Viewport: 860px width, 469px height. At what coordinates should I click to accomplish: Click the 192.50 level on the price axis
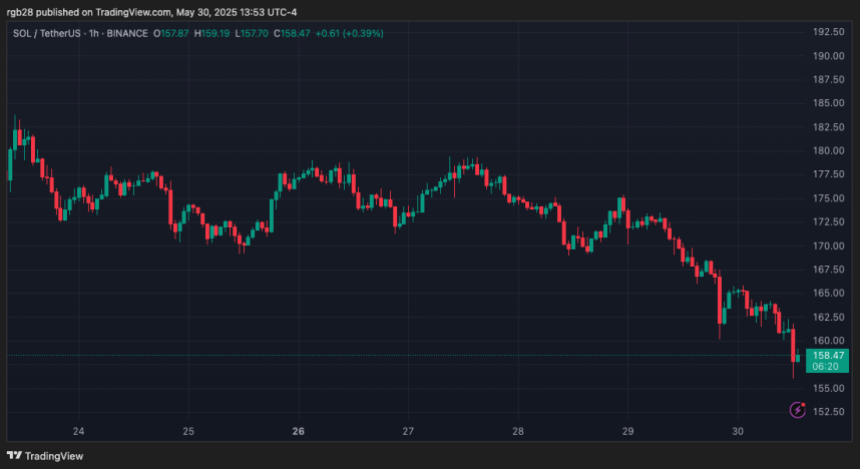(829, 32)
